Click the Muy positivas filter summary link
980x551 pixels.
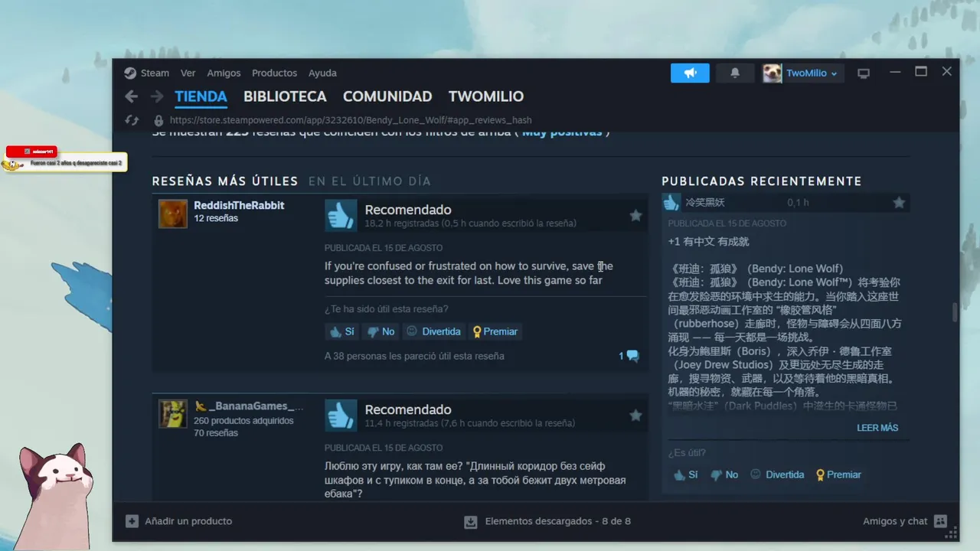point(562,132)
